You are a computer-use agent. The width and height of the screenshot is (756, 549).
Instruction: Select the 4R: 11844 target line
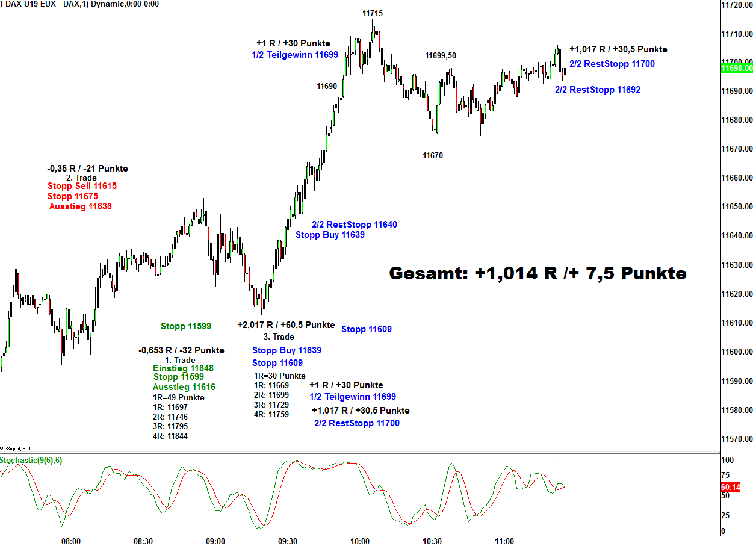[170, 436]
